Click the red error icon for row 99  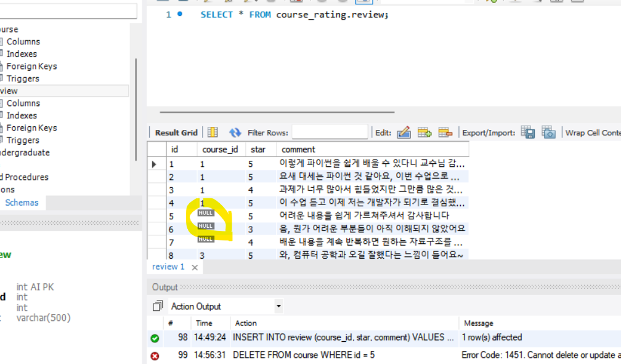(155, 355)
